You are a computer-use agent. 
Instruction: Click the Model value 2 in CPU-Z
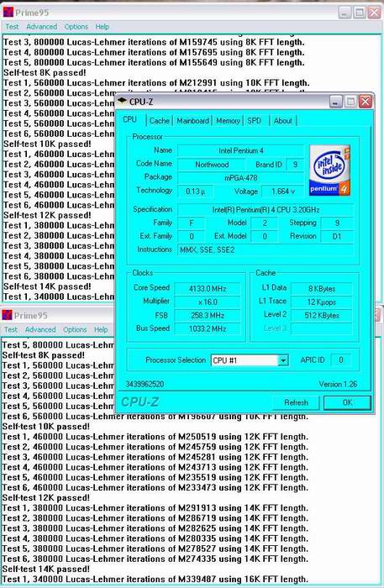pos(265,223)
